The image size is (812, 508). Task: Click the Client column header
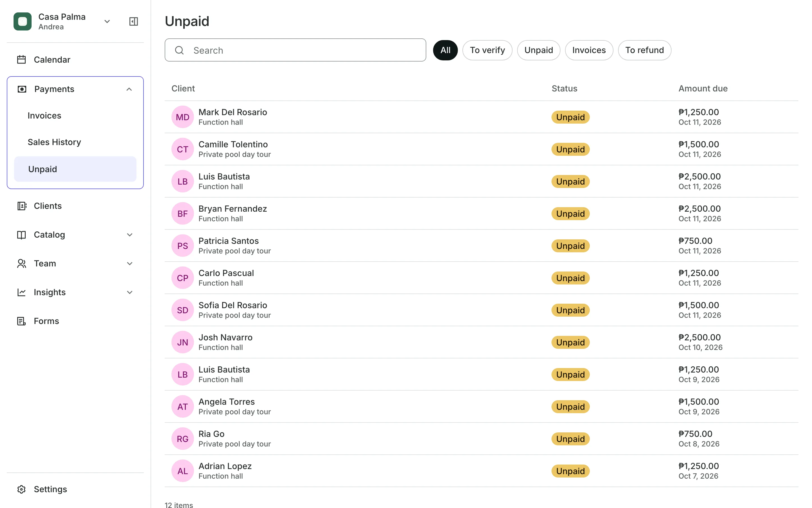(x=183, y=88)
